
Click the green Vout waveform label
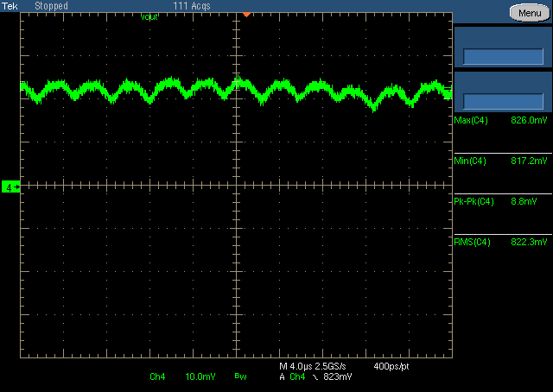click(x=149, y=17)
